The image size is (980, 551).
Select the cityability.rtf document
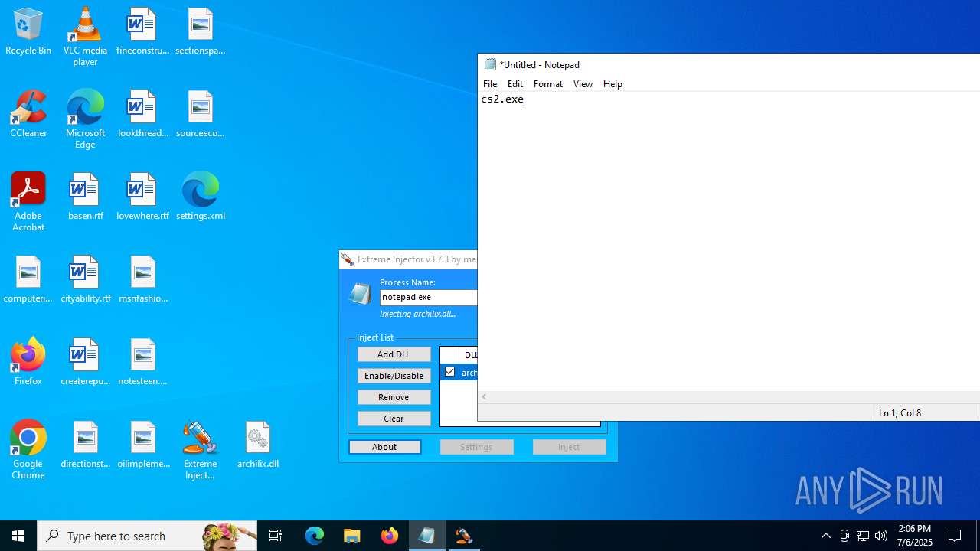pyautogui.click(x=85, y=280)
